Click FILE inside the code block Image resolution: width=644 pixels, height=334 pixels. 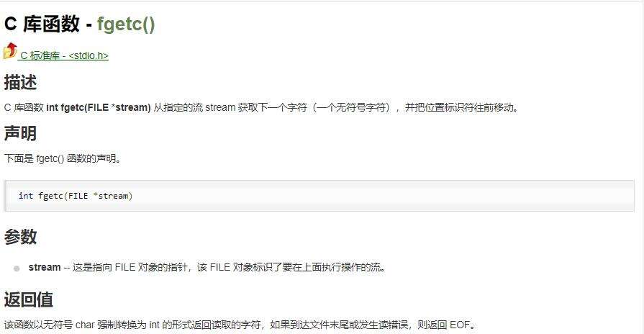point(78,196)
